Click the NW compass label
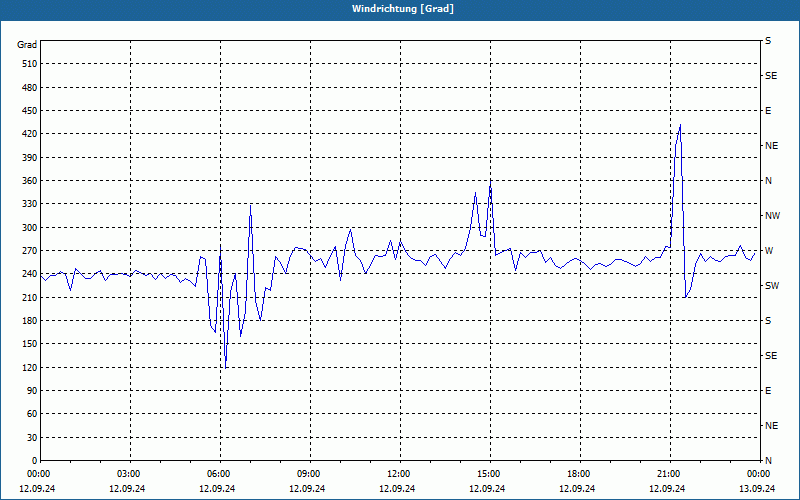 772,216
